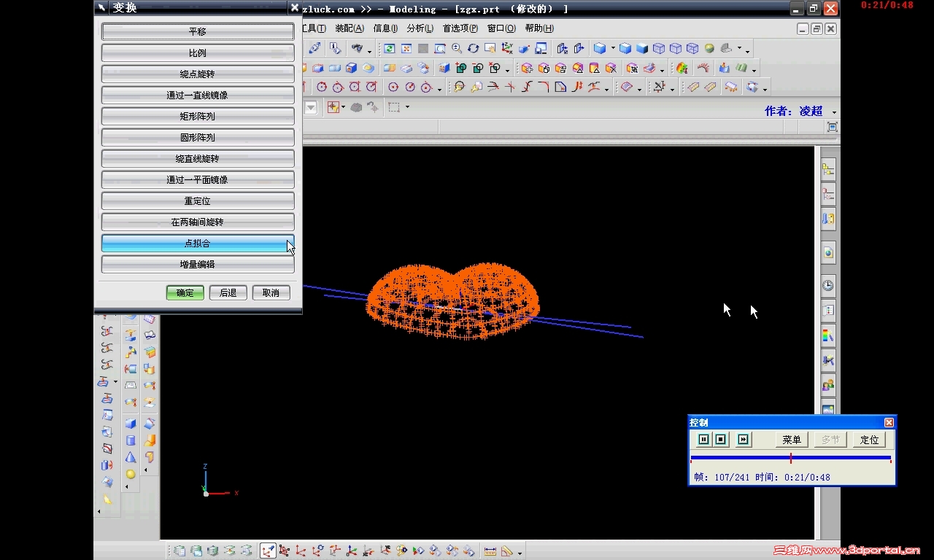Choose the 比例 (Scale) transform option

pyautogui.click(x=198, y=53)
